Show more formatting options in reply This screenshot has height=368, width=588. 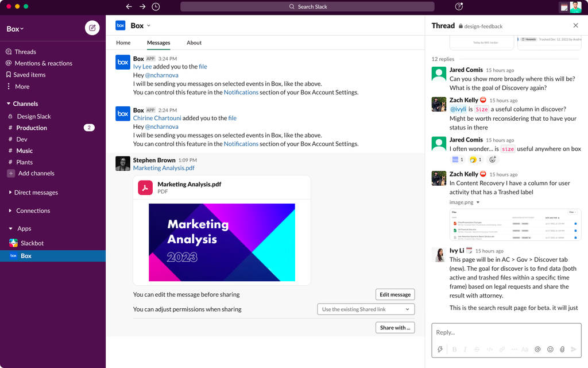[514, 349]
